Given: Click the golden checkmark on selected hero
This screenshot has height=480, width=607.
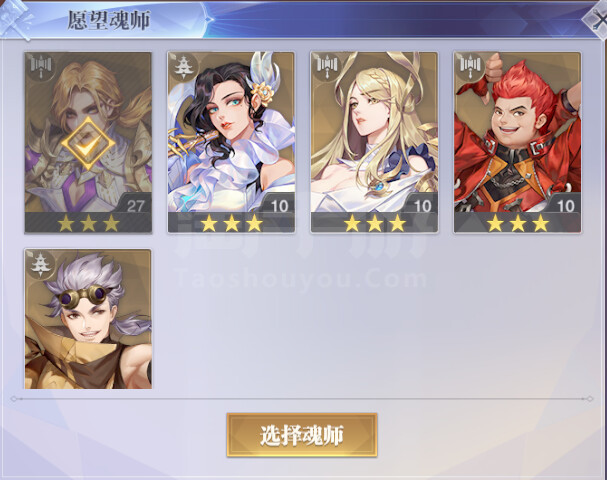Looking at the screenshot, I should [x=88, y=144].
